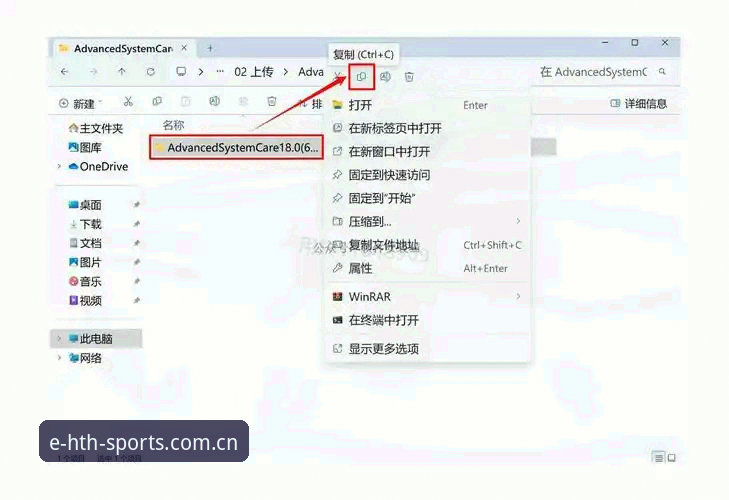The image size is (729, 500).
Task: Open 视频 in the sidebar
Action: [85, 300]
